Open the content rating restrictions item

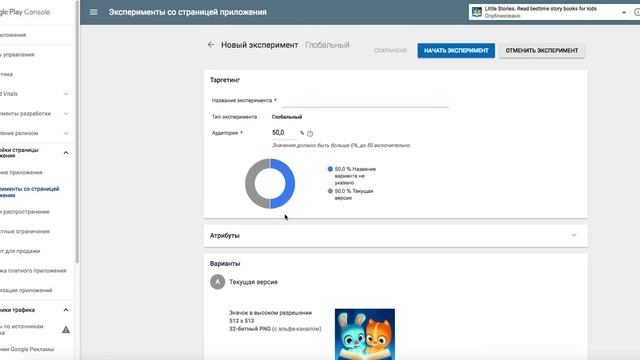24,231
